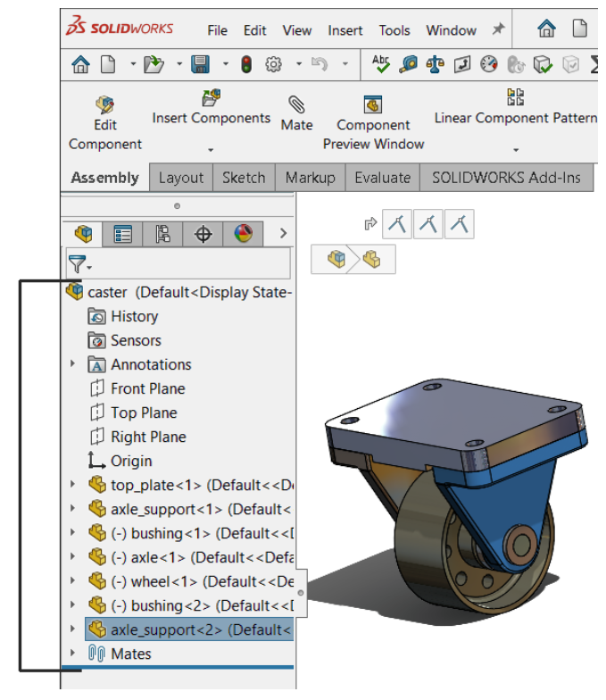Open the PropertyManager panel tab
This screenshot has height=700, width=606.
click(x=123, y=234)
